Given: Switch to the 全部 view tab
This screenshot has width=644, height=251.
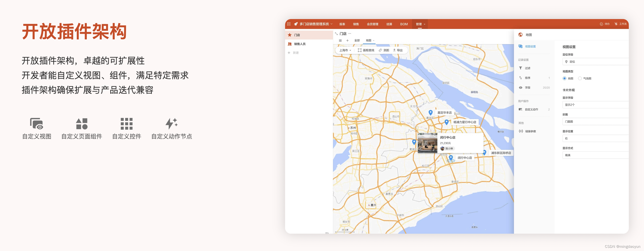Looking at the screenshot, I should (357, 41).
